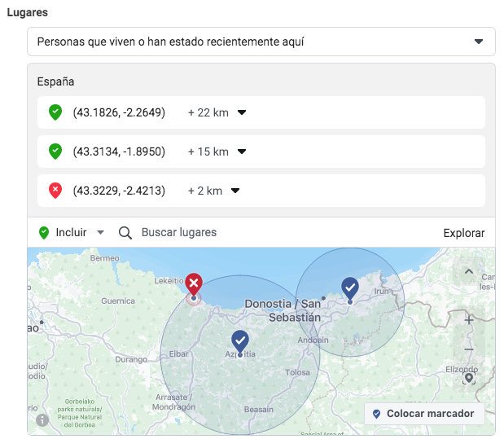The image size is (504, 439).
Task: Click the red excluded pin on the map
Action: [194, 284]
